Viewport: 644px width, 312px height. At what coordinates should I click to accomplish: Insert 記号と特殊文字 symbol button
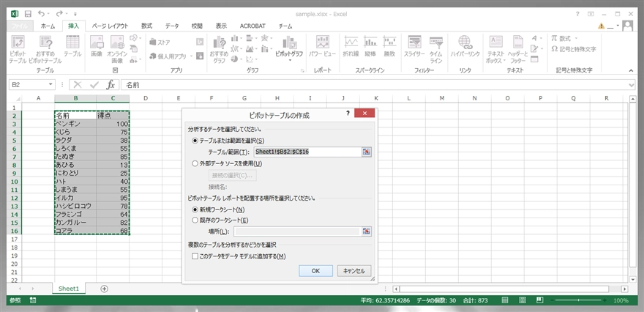(x=574, y=49)
